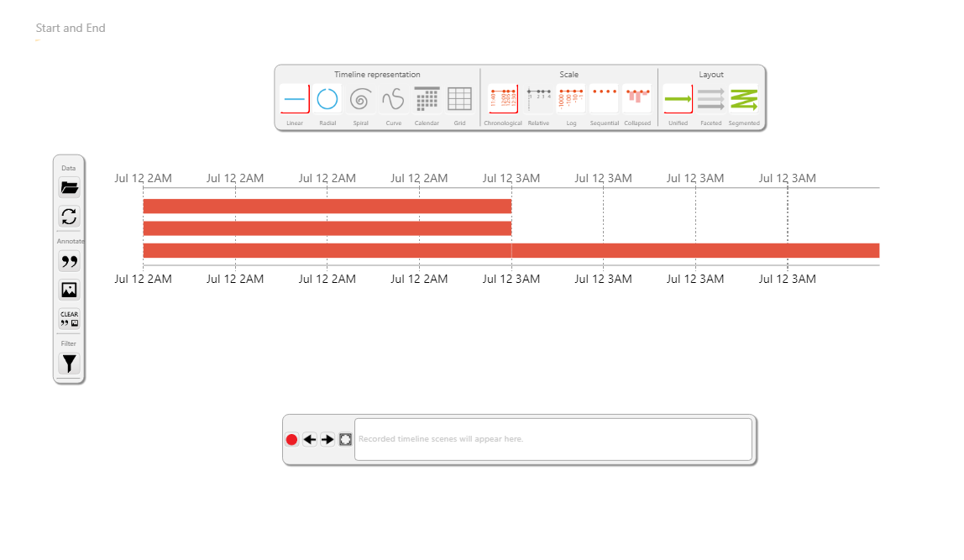964x560 pixels.
Task: Click the Start and End title
Action: click(70, 29)
